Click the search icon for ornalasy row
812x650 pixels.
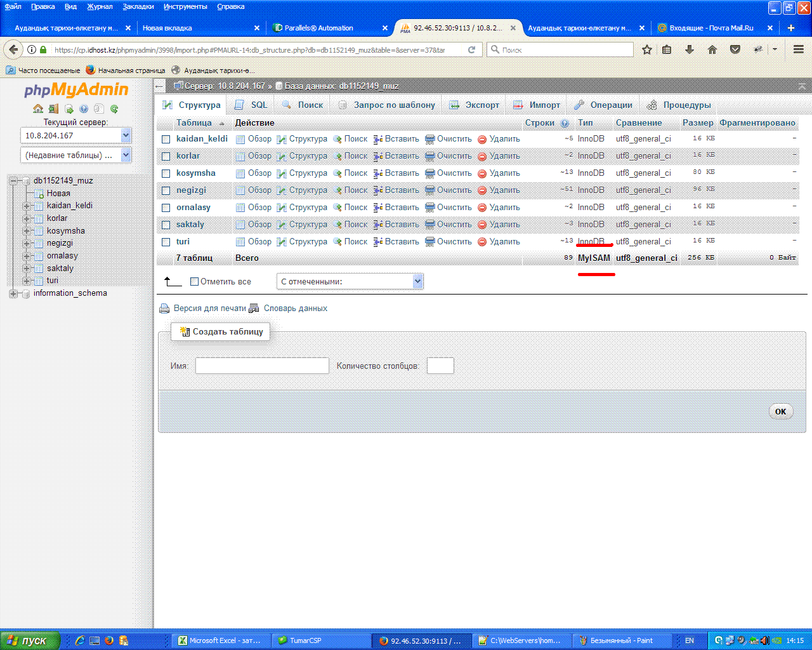coord(337,208)
